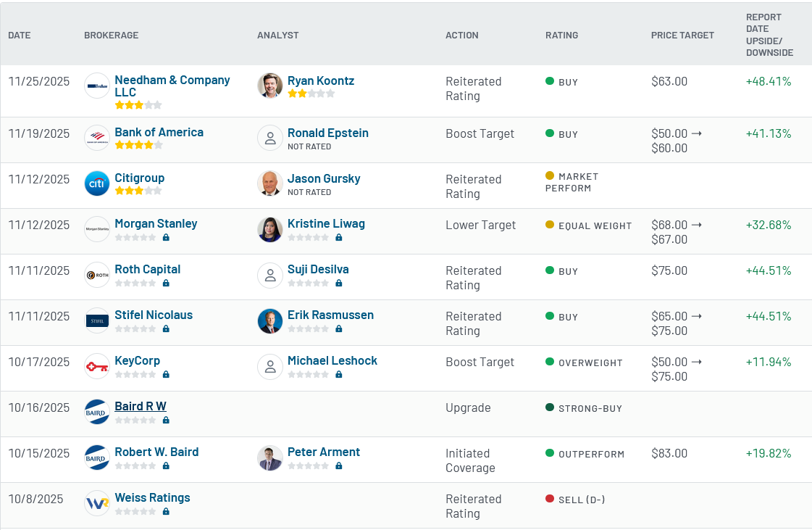
Task: Click the Morgan Stanley logo icon
Action: 97,229
